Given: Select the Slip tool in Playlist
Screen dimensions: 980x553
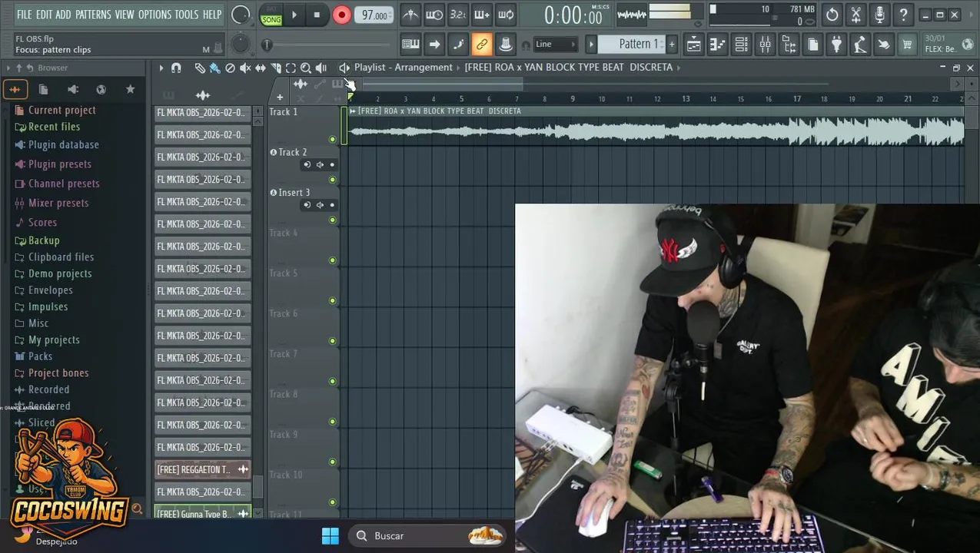Looking at the screenshot, I should pyautogui.click(x=261, y=68).
